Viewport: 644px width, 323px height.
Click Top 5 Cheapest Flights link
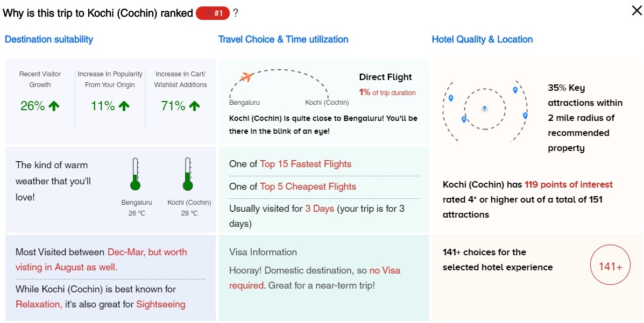pyautogui.click(x=308, y=186)
